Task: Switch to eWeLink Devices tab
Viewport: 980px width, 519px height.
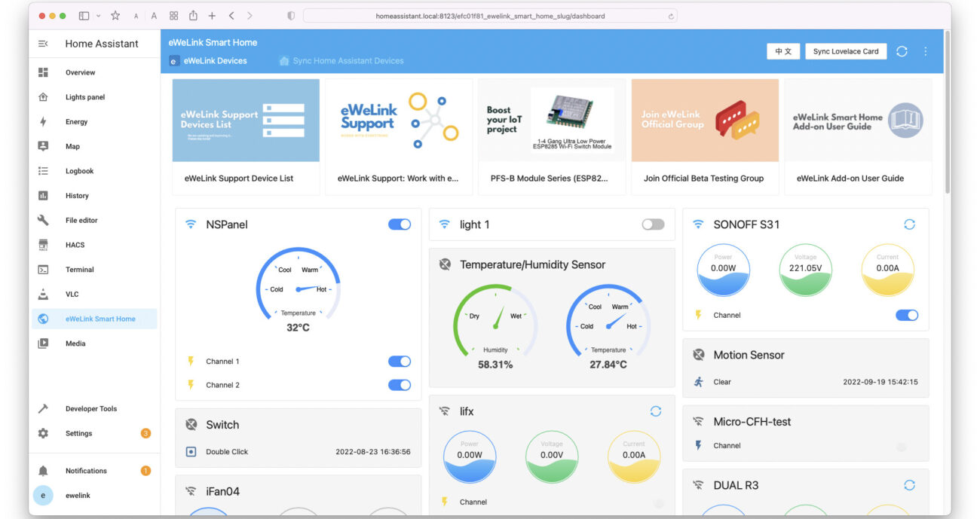Action: click(x=208, y=61)
